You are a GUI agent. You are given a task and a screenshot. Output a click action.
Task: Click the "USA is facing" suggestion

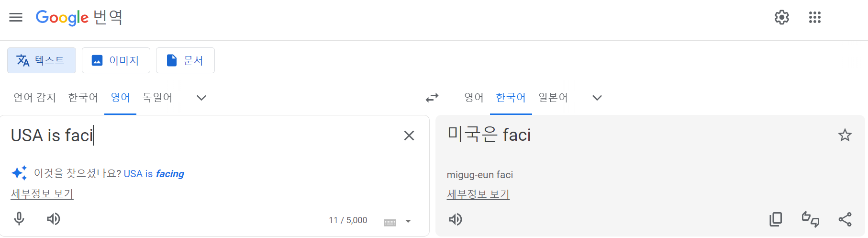154,174
